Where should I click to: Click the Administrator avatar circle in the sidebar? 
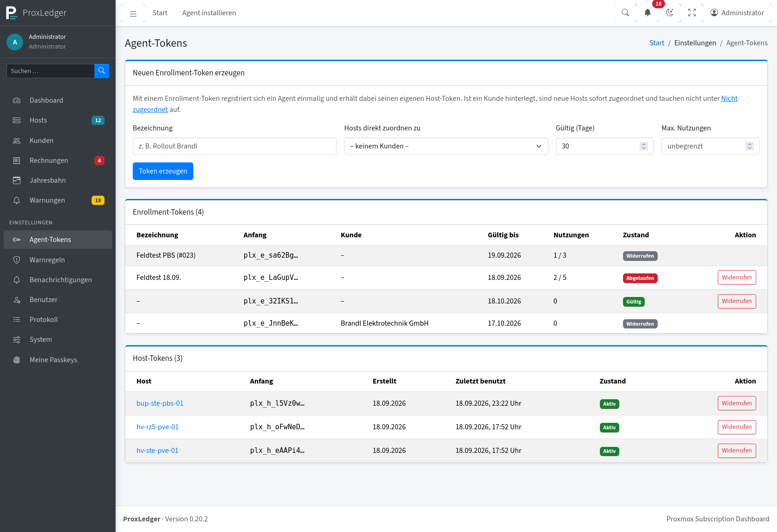pos(15,42)
